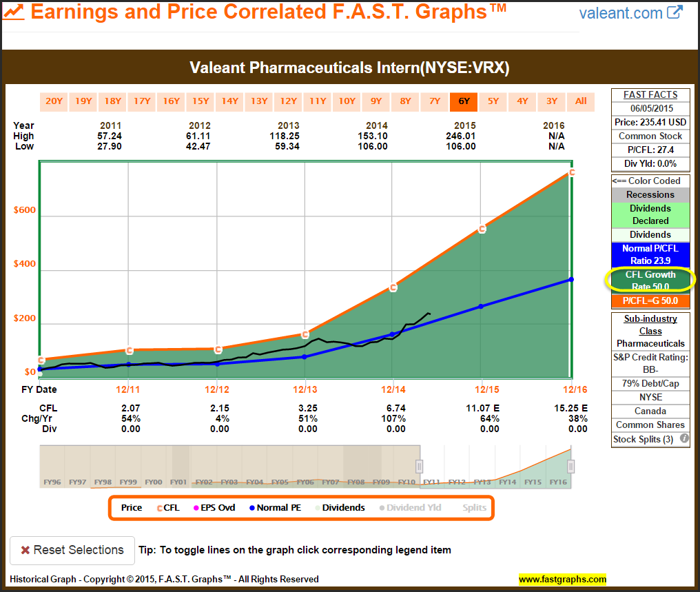Show All years of history

point(581,101)
